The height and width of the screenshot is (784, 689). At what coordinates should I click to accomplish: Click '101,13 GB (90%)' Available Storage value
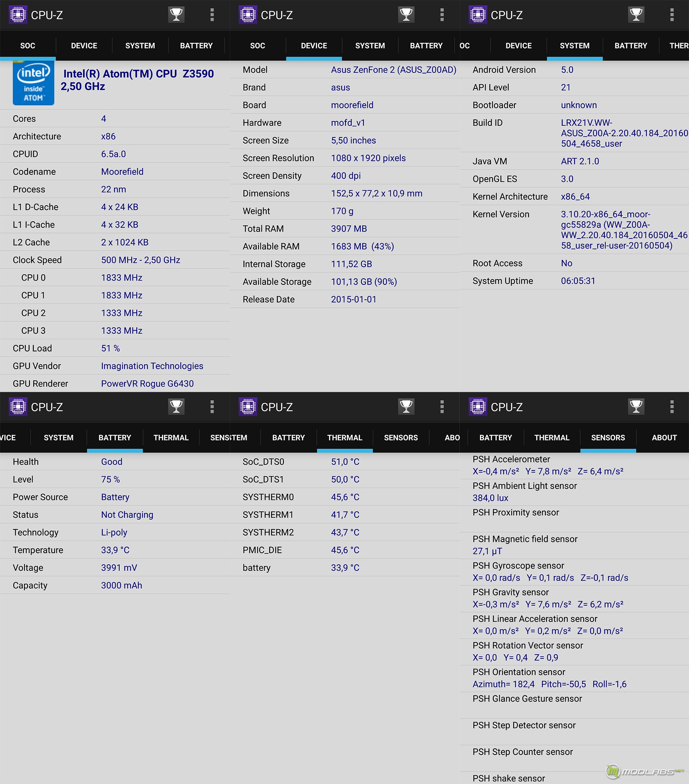pos(364,281)
